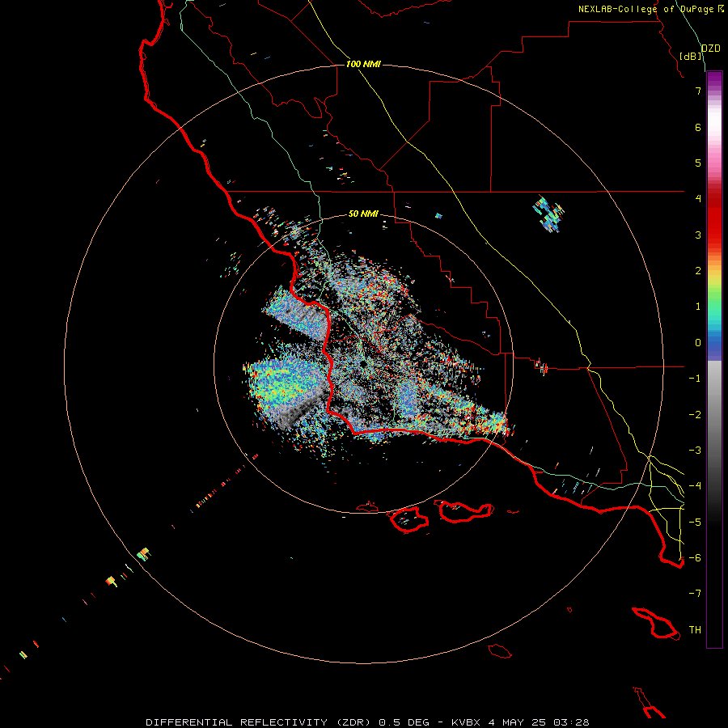Click the DIFFERENTIAL REFLECTIVITY (ZDR) caption
Image resolution: width=728 pixels, height=728 pixels.
click(258, 722)
